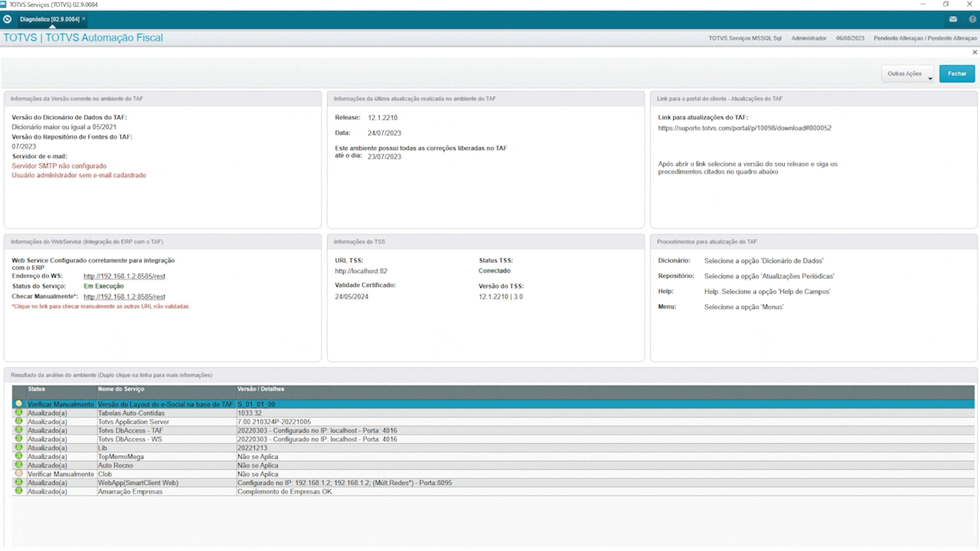This screenshot has width=980, height=551.
Task: Open the mail messages icon
Action: (953, 19)
